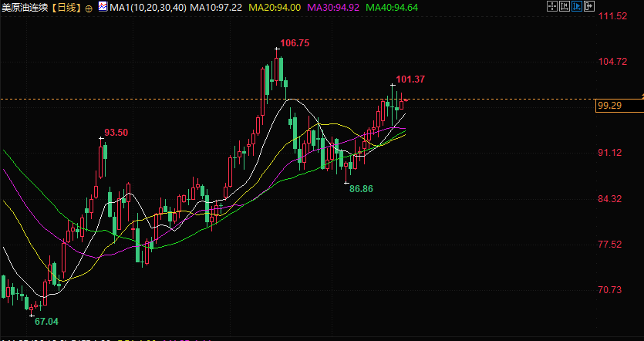Select the 【日线】 period label
Screen dimensions: 644x341
coord(67,8)
